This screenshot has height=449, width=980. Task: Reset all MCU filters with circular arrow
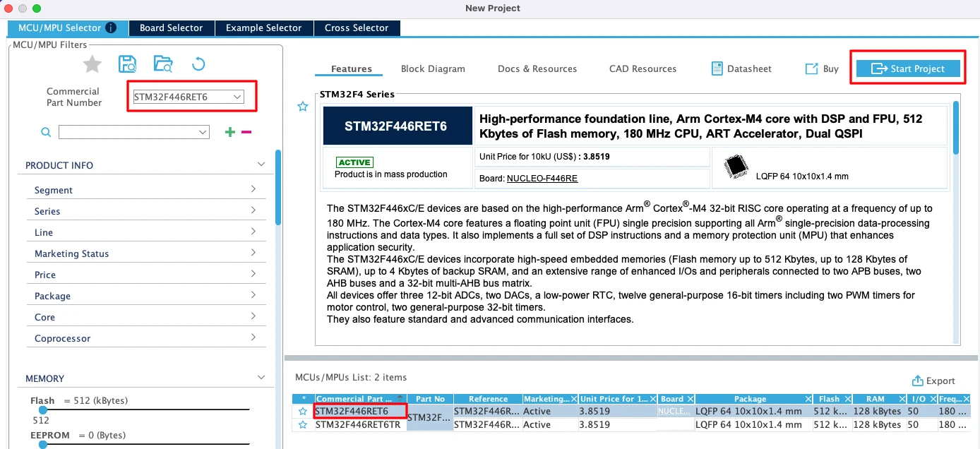pyautogui.click(x=198, y=64)
